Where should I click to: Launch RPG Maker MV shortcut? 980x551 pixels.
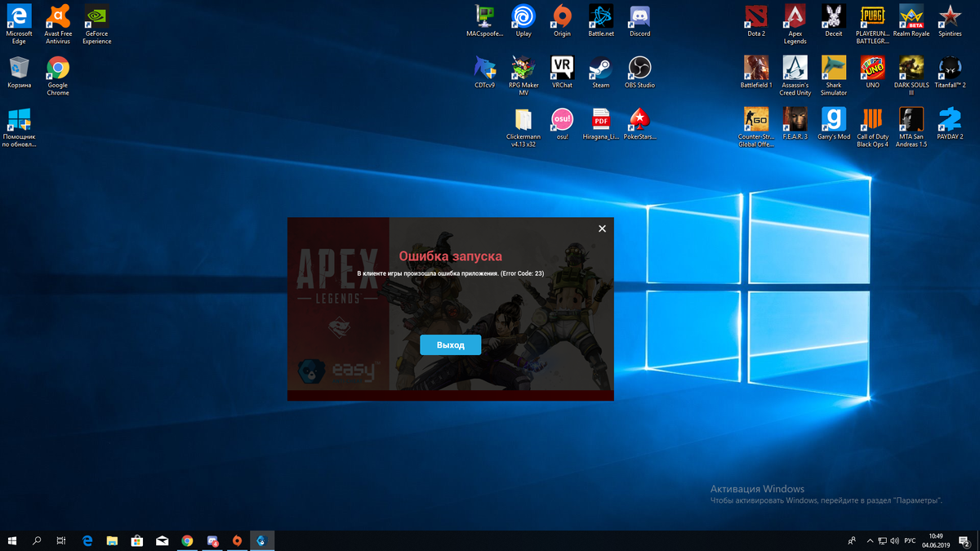click(x=523, y=76)
